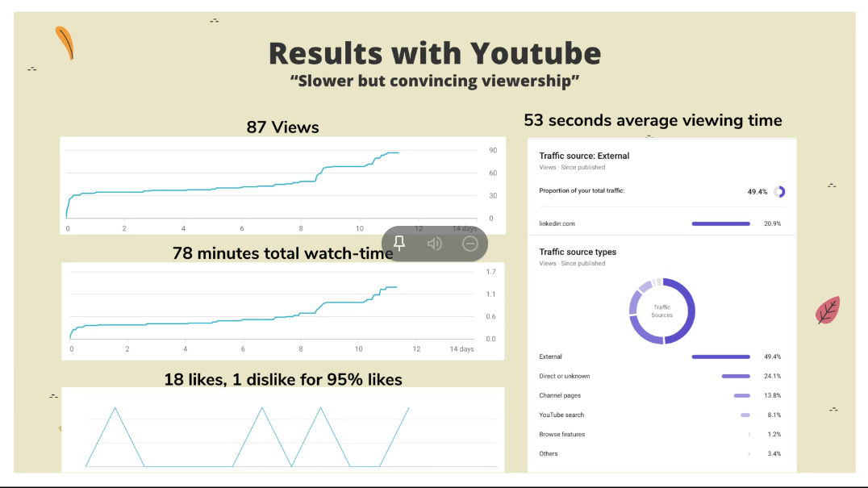
Task: Click the 13.8% value
Action: click(772, 395)
